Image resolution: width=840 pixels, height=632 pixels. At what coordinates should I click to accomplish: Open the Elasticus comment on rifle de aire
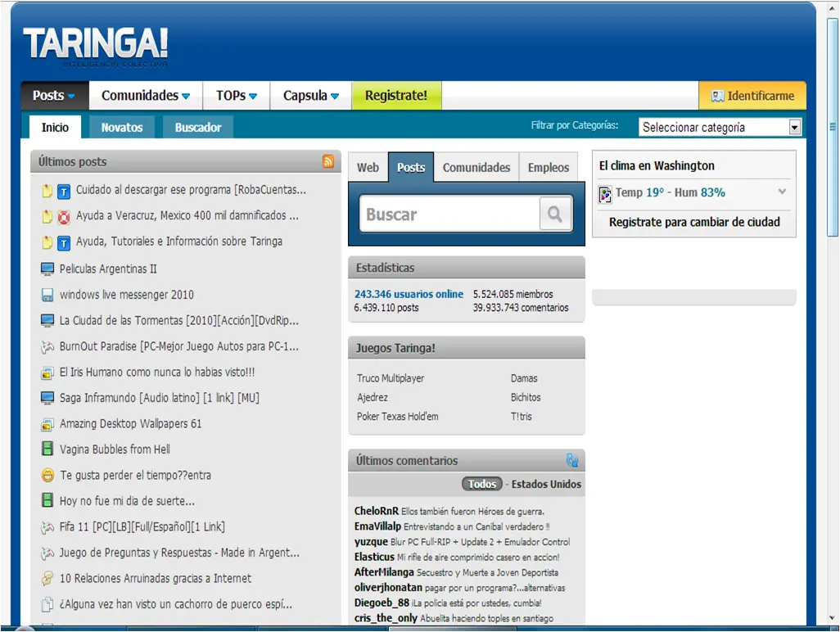coord(478,557)
